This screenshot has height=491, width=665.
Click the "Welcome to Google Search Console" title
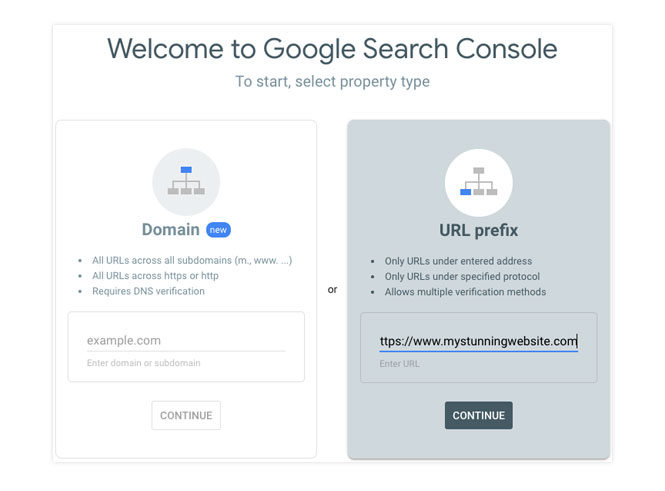click(332, 49)
